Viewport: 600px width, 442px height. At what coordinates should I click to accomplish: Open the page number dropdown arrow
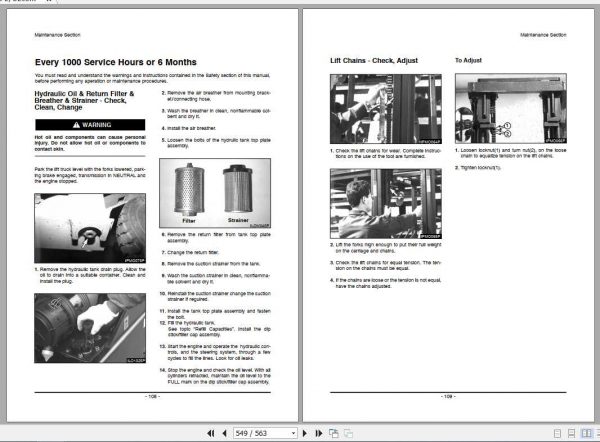[x=293, y=433]
